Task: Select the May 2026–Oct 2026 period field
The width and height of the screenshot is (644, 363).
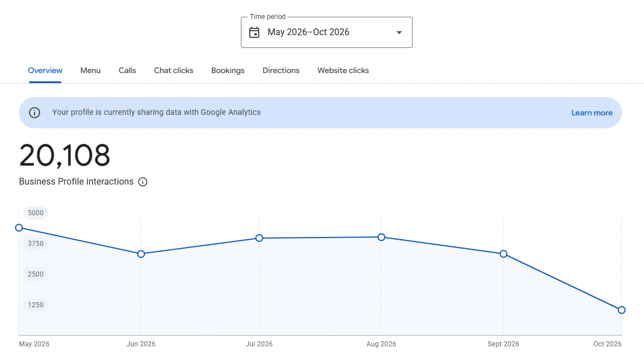Action: [327, 32]
